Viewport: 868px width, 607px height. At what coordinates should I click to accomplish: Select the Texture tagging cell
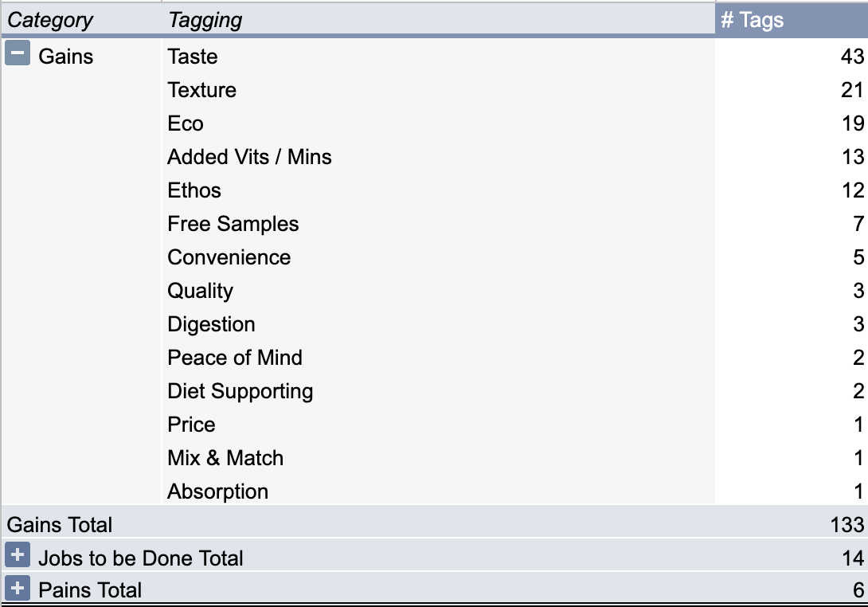tap(202, 90)
